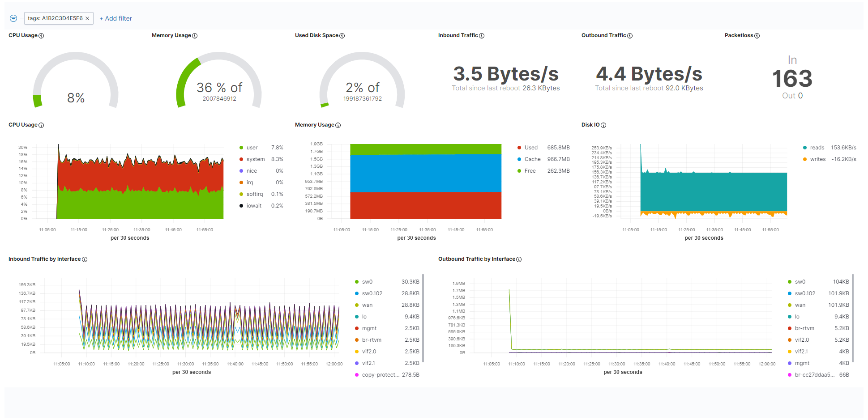868x420 pixels.
Task: Click the sw0.102 color dot in inbound legend
Action: click(357, 293)
